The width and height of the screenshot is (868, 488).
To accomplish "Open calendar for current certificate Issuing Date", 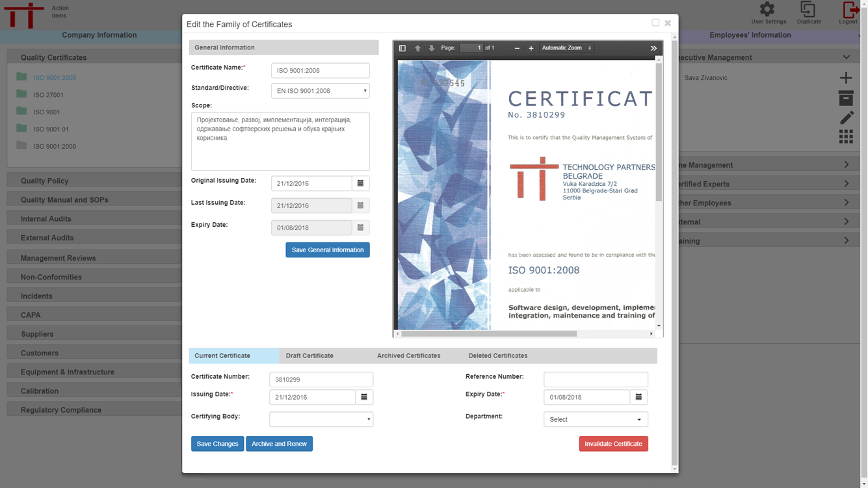I will coord(364,397).
